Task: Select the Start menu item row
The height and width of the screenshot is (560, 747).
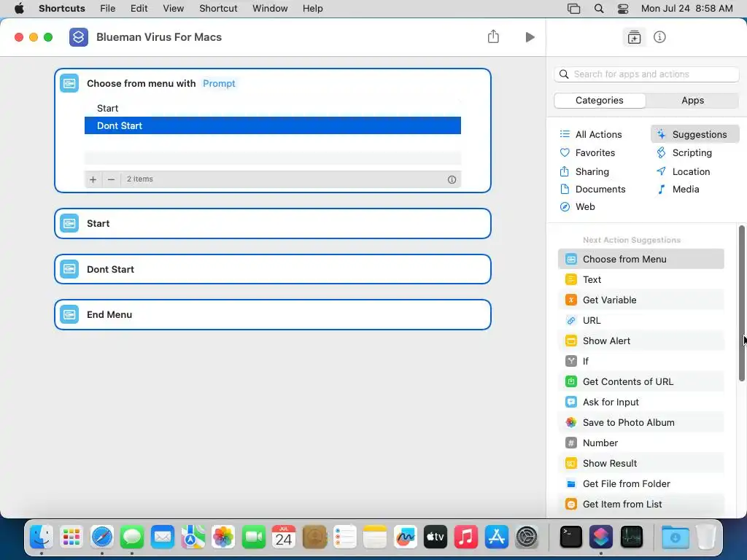Action: tap(273, 108)
